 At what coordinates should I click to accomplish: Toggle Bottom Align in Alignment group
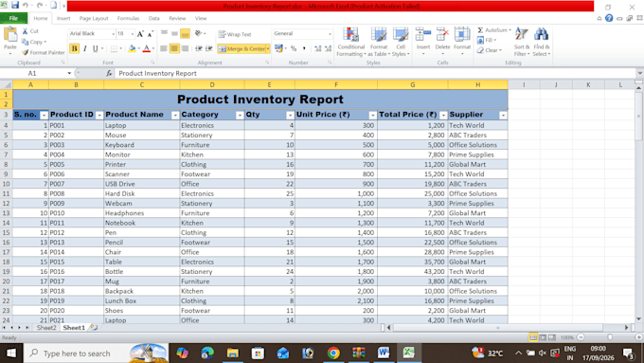pyautogui.click(x=186, y=34)
